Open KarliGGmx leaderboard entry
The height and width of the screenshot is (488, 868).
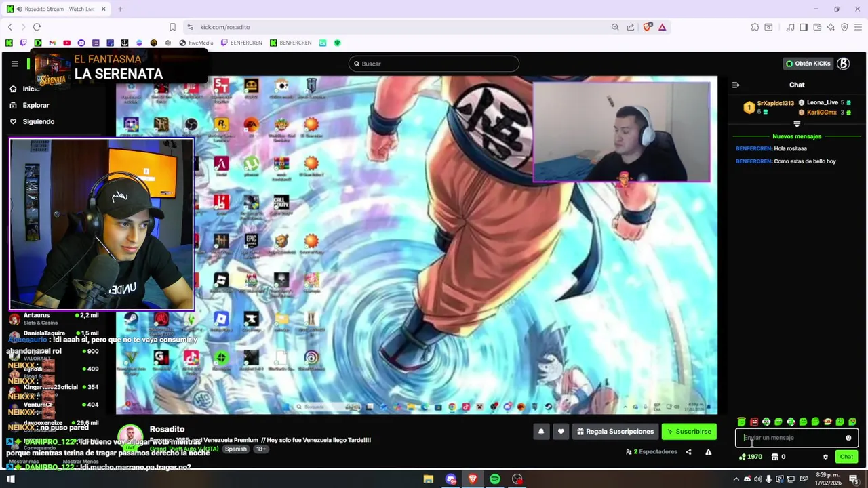point(825,113)
